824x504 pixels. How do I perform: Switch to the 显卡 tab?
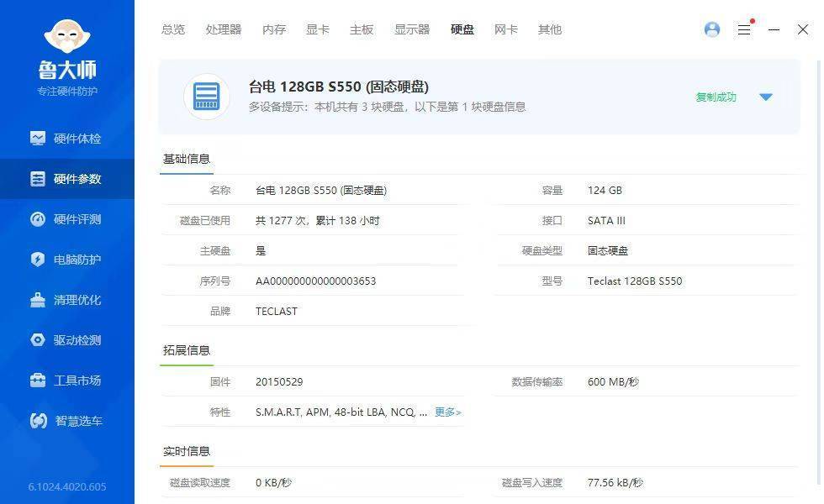318,29
